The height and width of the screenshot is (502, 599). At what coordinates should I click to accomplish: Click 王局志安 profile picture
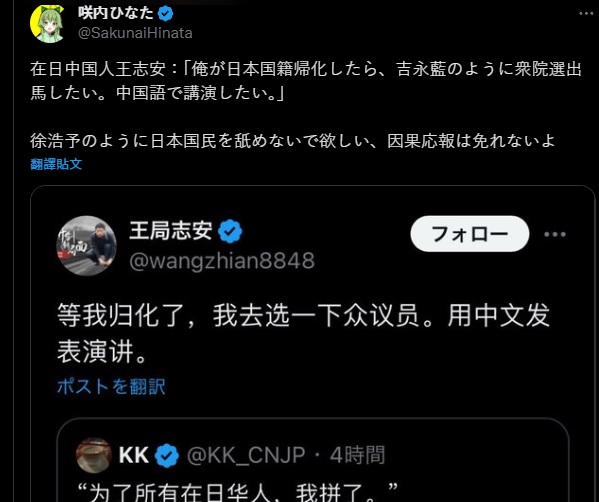86,246
